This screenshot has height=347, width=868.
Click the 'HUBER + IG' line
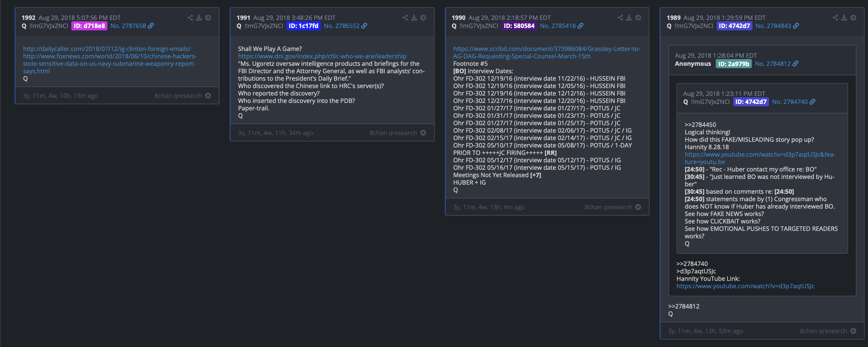(x=469, y=182)
